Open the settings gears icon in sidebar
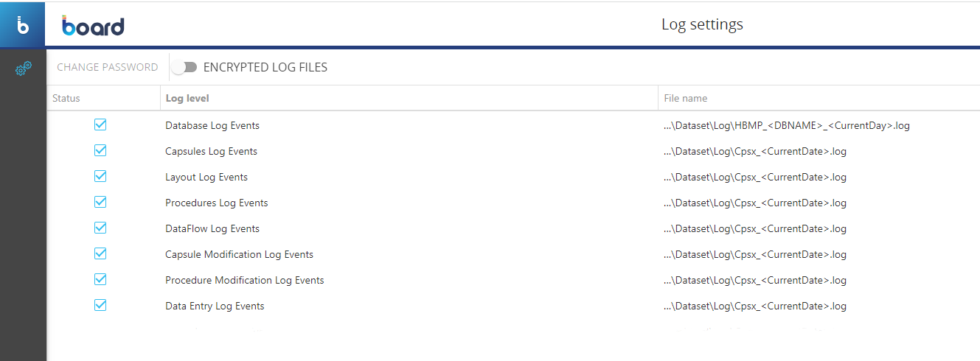The image size is (980, 361). (24, 69)
